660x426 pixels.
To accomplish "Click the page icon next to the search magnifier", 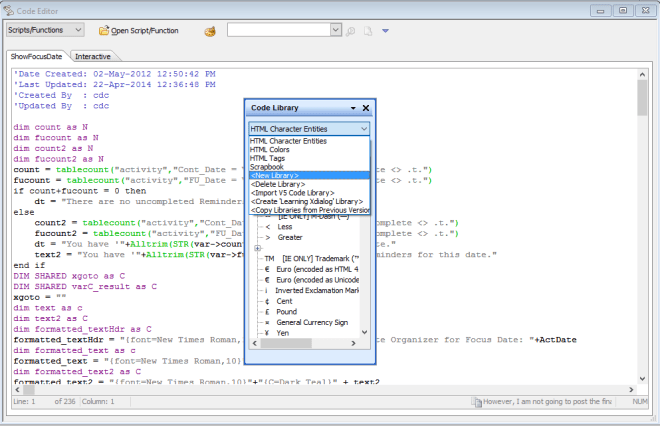I will pos(368,31).
